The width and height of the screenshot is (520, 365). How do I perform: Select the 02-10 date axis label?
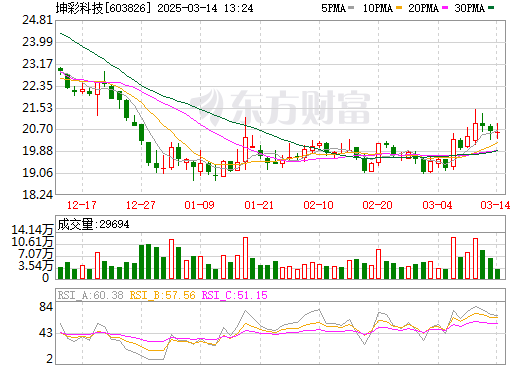pos(318,205)
